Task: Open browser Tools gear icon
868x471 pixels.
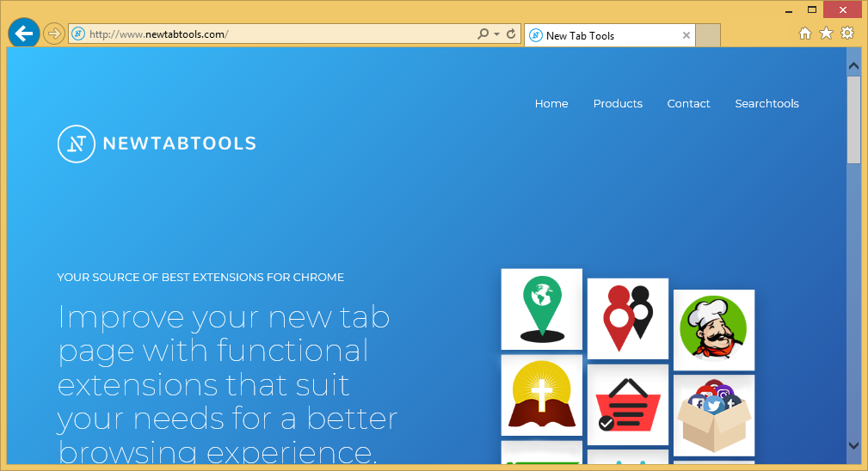Action: pos(847,34)
